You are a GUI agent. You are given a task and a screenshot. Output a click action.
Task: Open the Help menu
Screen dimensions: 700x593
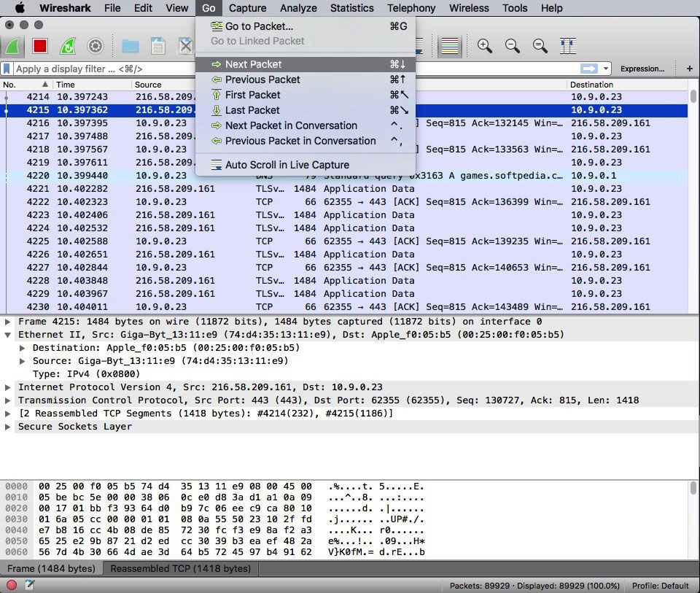tap(551, 8)
